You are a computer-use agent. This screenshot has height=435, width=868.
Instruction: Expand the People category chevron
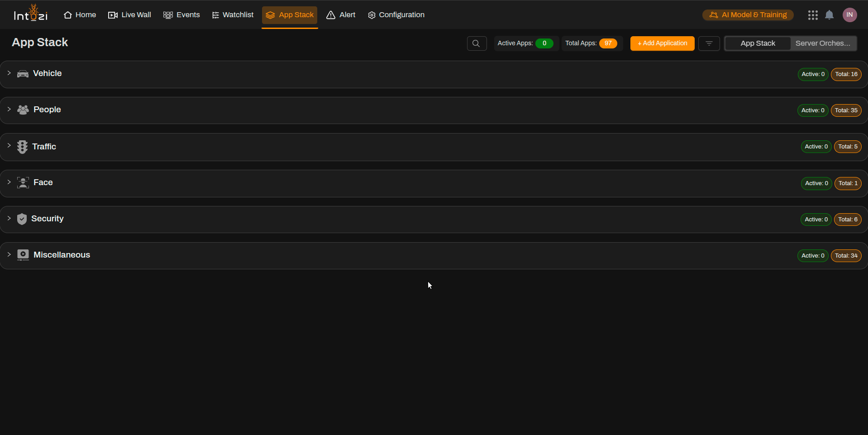click(9, 110)
